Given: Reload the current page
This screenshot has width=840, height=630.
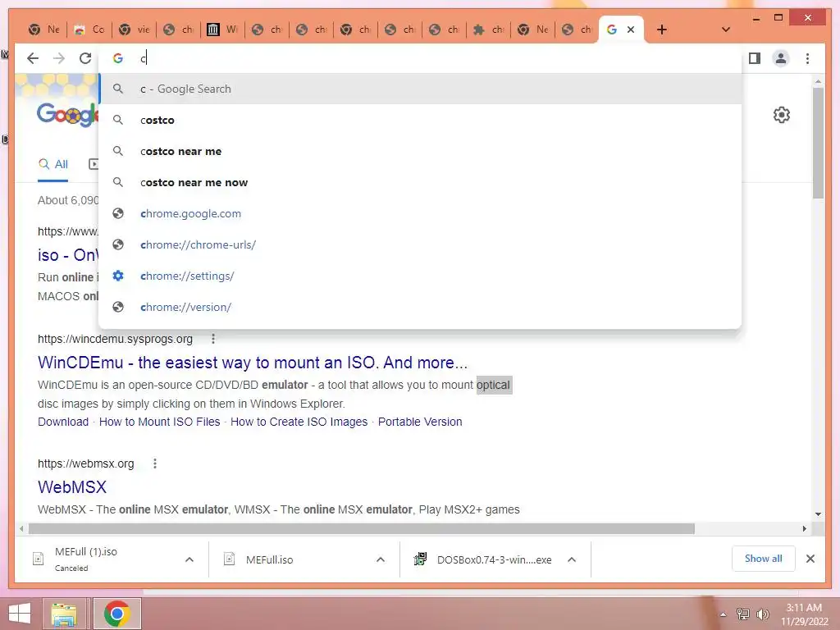Looking at the screenshot, I should point(85,58).
